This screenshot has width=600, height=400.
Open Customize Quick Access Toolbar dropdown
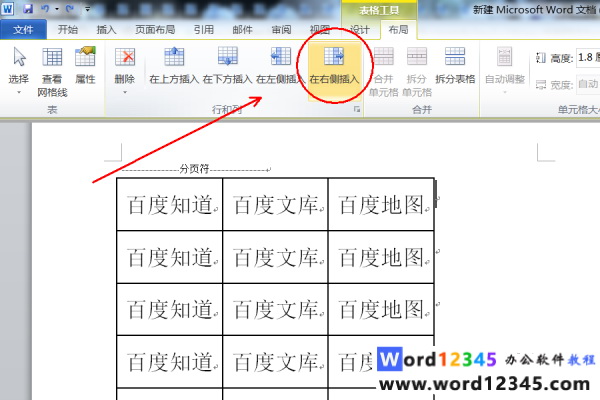(x=88, y=9)
